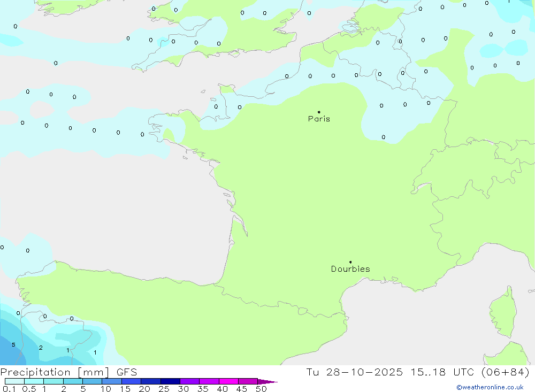Screen dimensions: 535x392
Task: Pick the 1 to 2 mm legend swatch
Action: coord(53,381)
